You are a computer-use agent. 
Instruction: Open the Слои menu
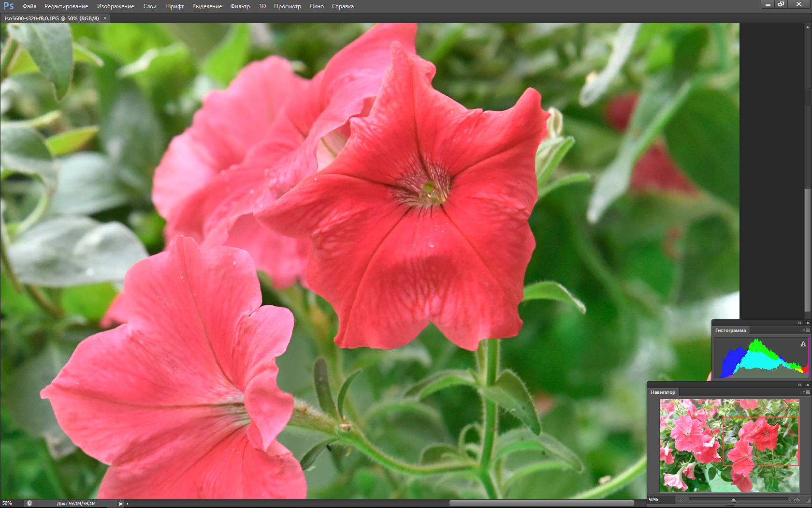click(x=150, y=6)
